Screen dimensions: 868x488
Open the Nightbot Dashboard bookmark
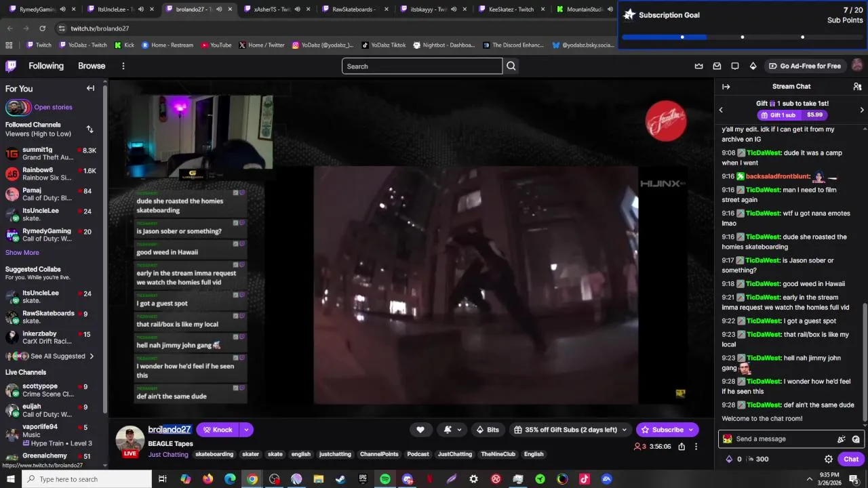[x=443, y=45]
